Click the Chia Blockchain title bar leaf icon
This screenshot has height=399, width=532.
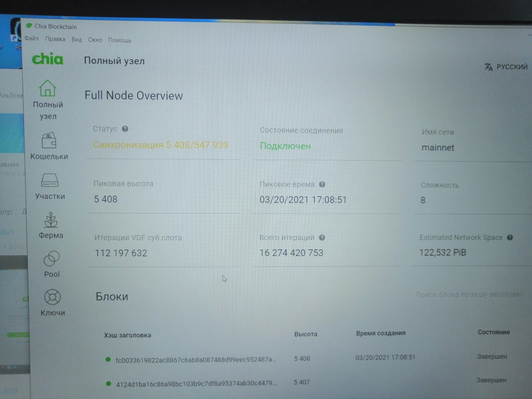click(x=29, y=26)
